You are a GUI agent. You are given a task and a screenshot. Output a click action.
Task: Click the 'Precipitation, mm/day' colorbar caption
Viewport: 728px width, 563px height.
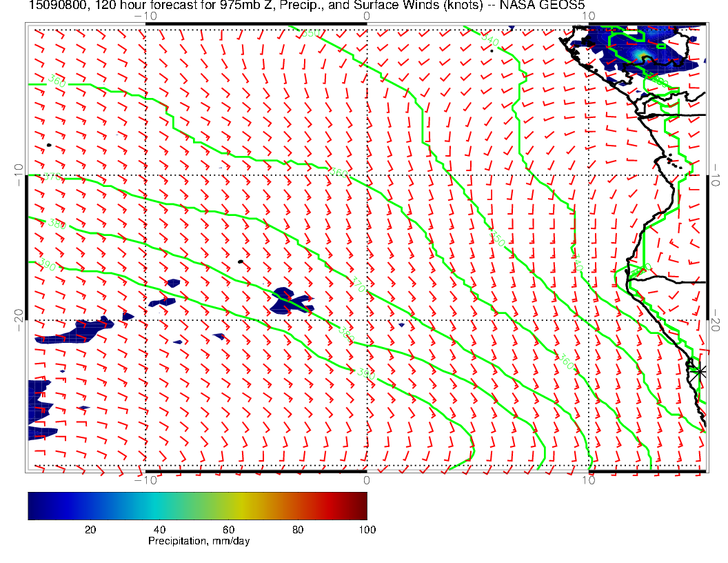[x=199, y=542]
